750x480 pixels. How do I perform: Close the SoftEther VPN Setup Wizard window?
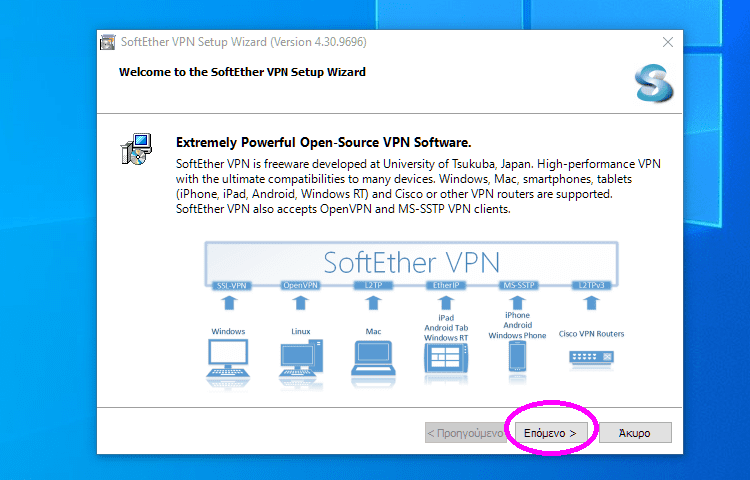pos(668,42)
